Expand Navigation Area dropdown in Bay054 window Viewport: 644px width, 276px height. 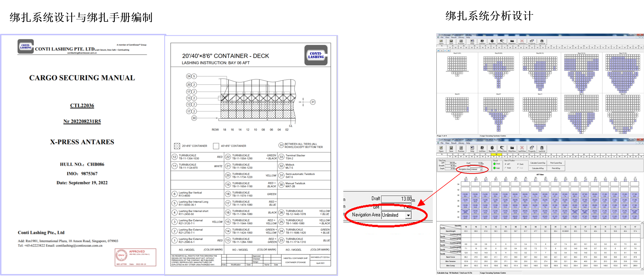(481, 169)
